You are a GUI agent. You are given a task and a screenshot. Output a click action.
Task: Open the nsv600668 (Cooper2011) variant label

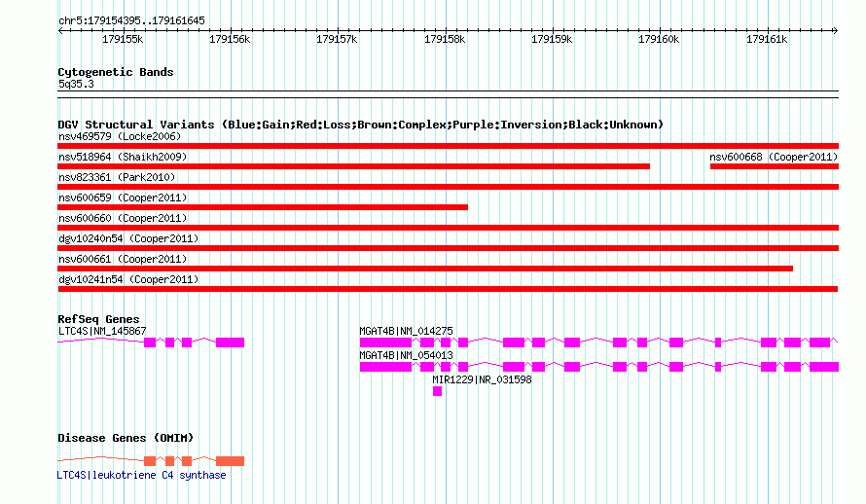[x=774, y=157]
